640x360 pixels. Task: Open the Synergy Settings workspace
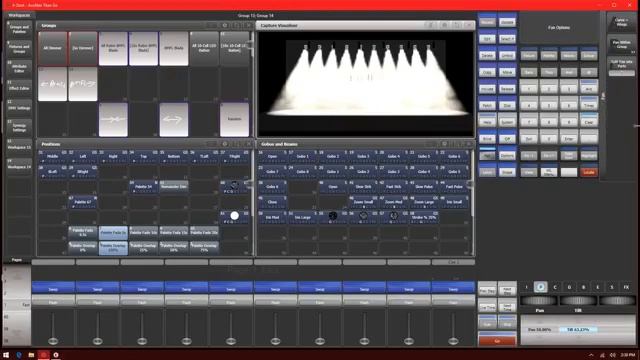[x=19, y=128]
